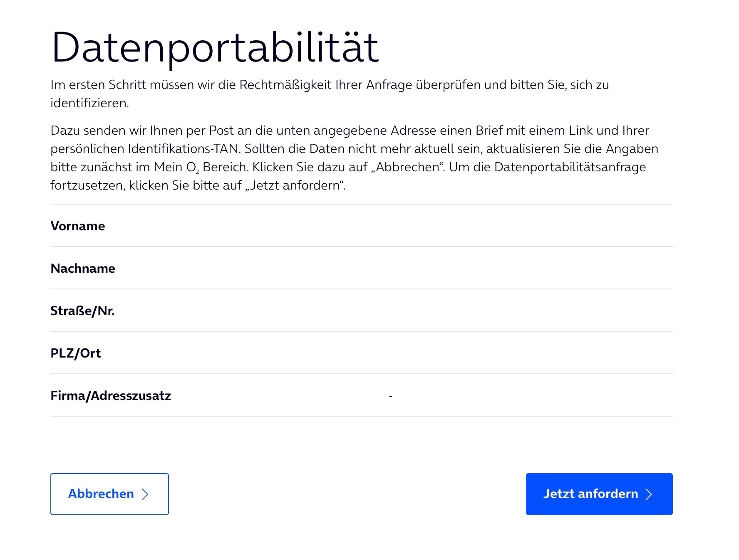Select the Nachname field label
This screenshot has height=560, width=739.
pos(83,269)
